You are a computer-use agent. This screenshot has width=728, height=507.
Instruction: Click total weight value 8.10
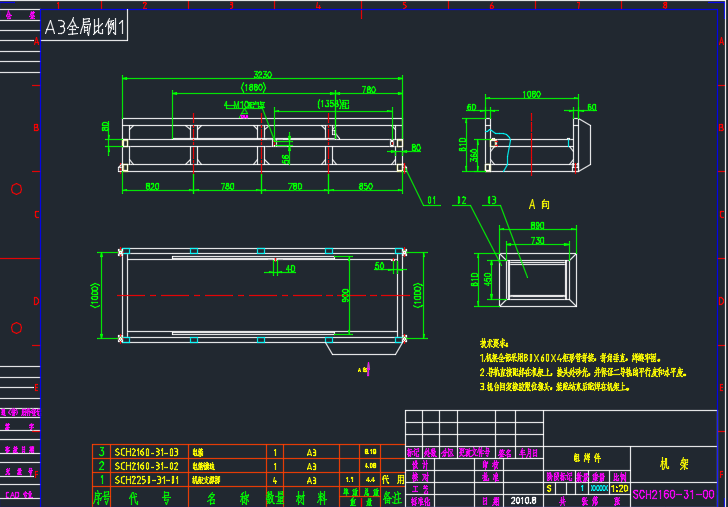point(370,451)
